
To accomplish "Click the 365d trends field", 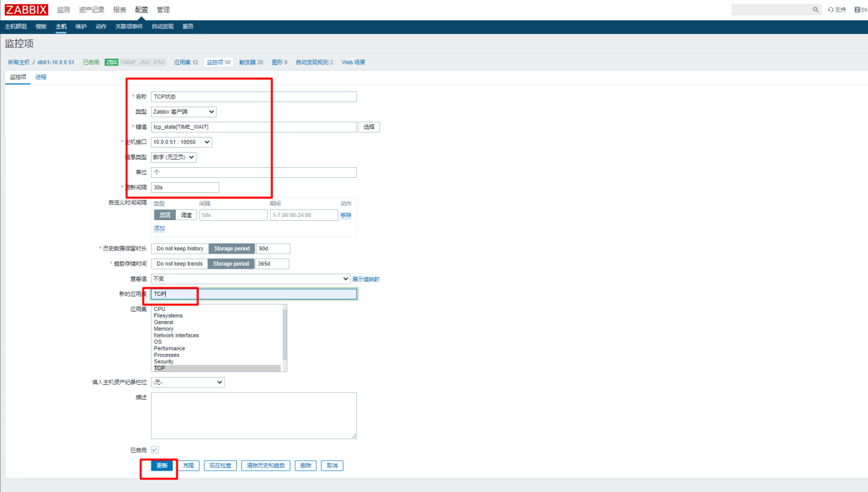I will [x=272, y=264].
